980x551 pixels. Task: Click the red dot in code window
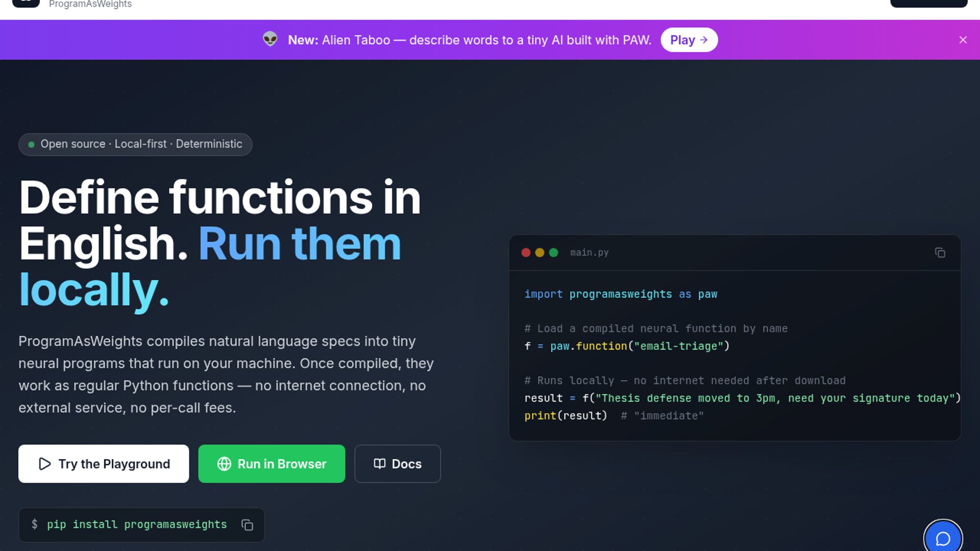tap(526, 253)
